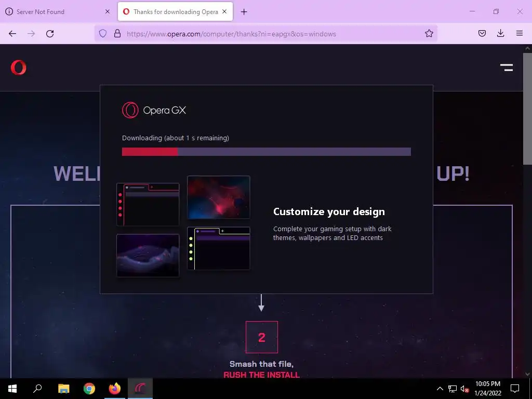Click the yellow accent theme thumbnail
Image resolution: width=532 pixels, height=399 pixels.
(x=219, y=248)
